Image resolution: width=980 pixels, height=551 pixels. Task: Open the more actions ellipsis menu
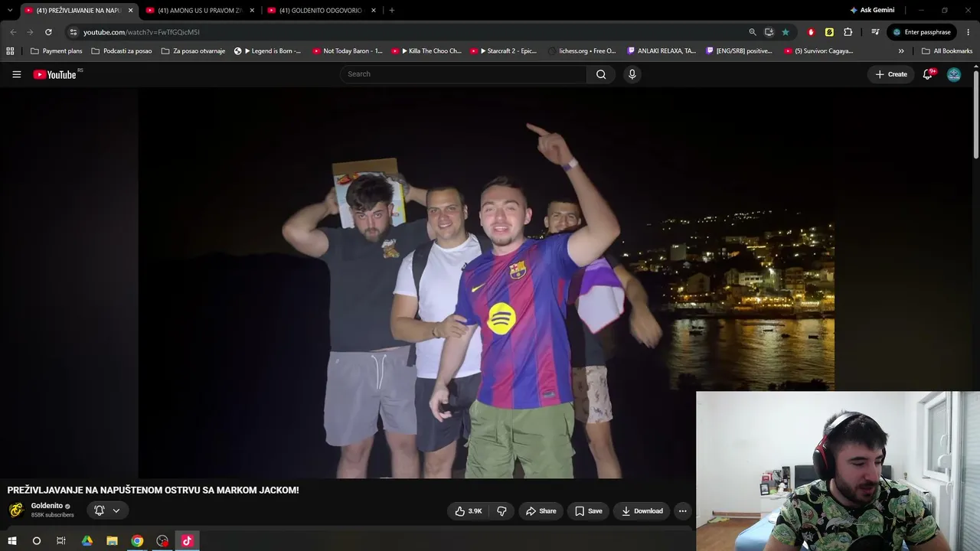[682, 511]
